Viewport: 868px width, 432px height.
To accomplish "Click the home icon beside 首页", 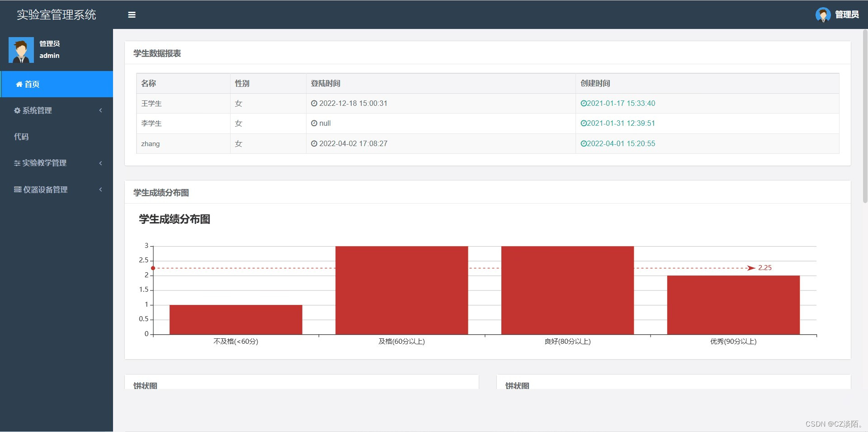I will [19, 84].
